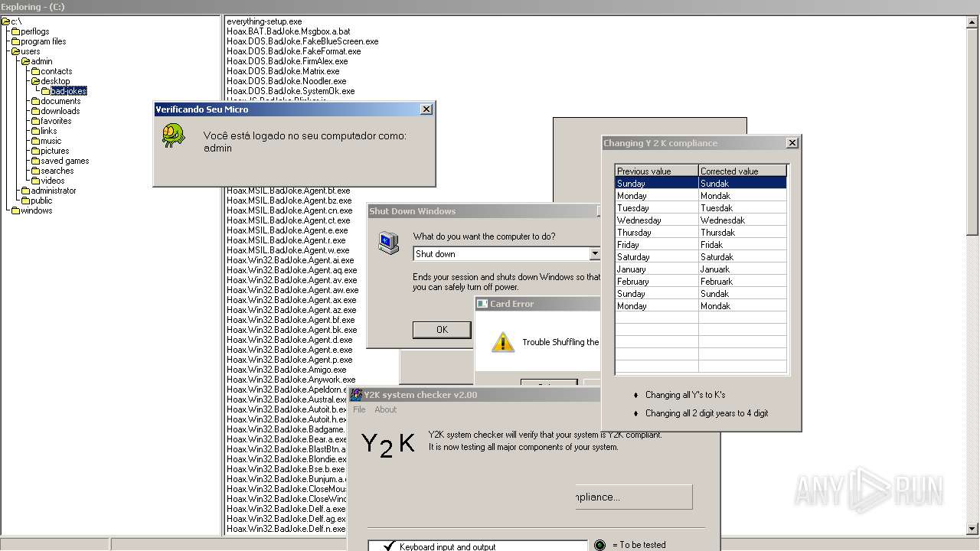
Task: Click the partially hidden 'compliance...' button
Action: pyautogui.click(x=633, y=497)
